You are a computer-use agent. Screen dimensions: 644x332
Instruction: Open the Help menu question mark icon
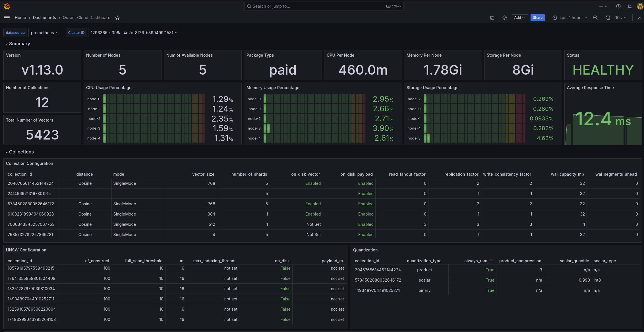point(618,6)
